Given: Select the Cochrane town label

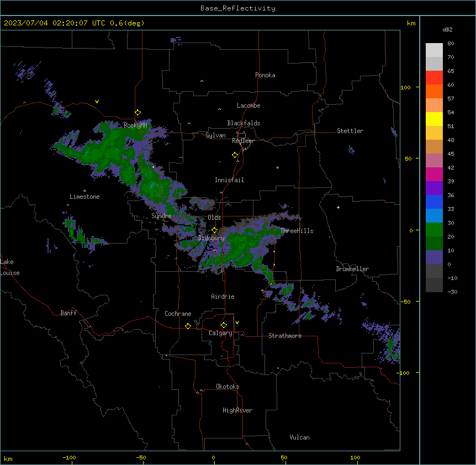Looking at the screenshot, I should pyautogui.click(x=178, y=314).
